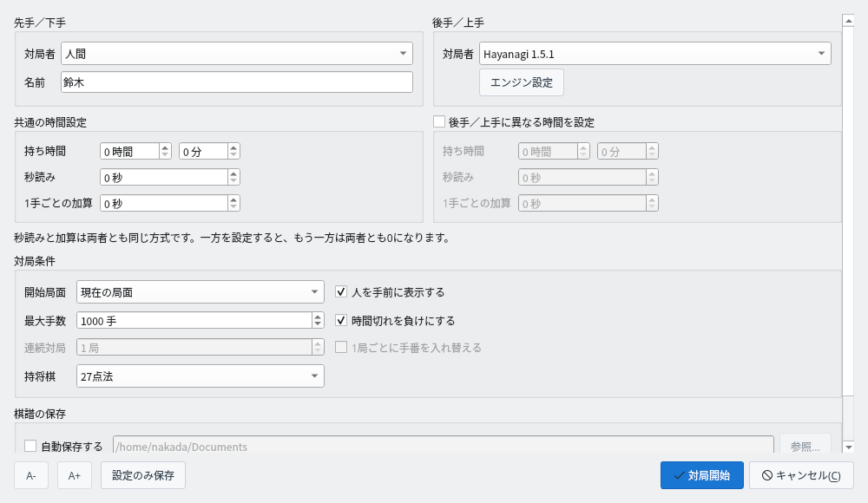Viewport: 868px width, 503px height.
Task: Decrease font size with A- button
Action: [x=31, y=475]
